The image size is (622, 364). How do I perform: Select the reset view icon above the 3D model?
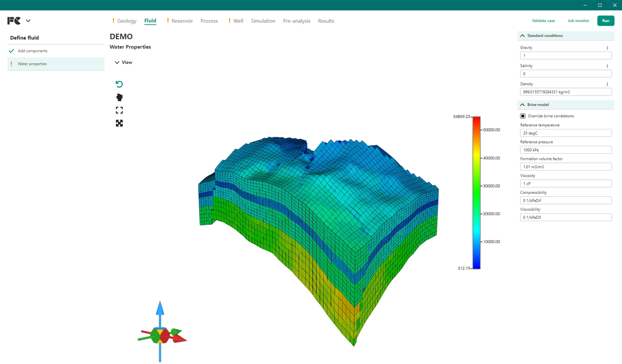click(120, 84)
